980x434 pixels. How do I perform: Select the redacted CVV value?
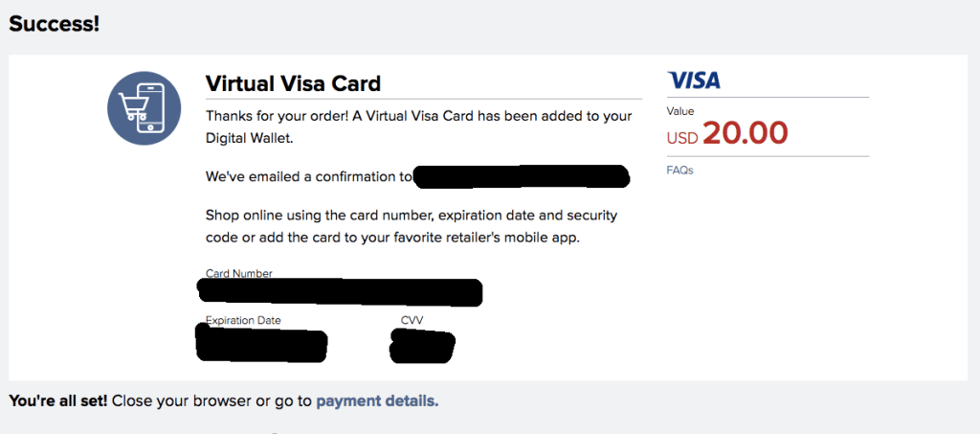coord(422,346)
